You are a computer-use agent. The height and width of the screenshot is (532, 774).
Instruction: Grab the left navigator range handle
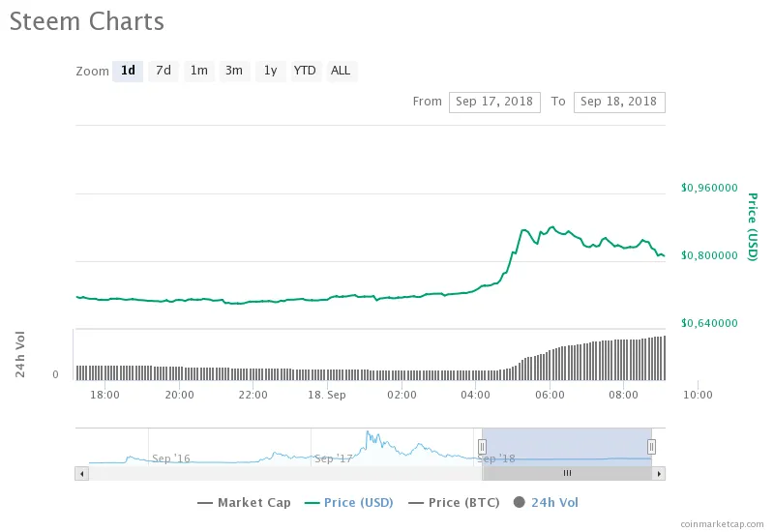tap(482, 447)
